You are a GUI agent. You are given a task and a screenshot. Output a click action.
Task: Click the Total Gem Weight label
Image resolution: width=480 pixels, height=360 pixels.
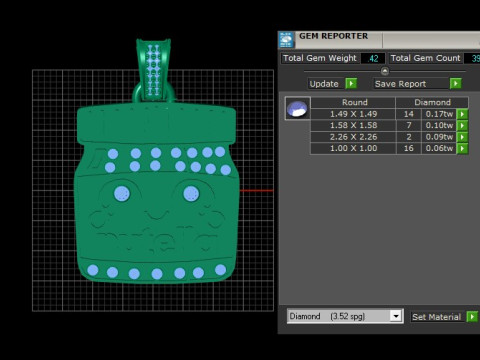pos(319,58)
